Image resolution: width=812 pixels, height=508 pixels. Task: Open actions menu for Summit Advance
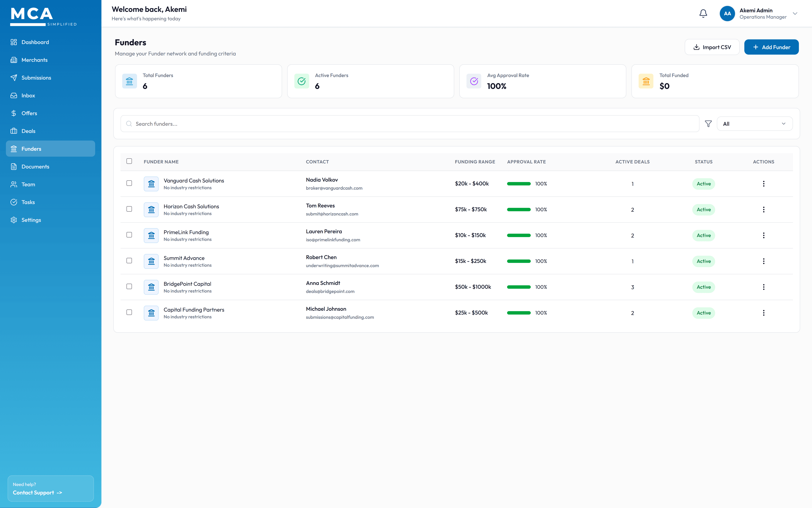pyautogui.click(x=763, y=261)
